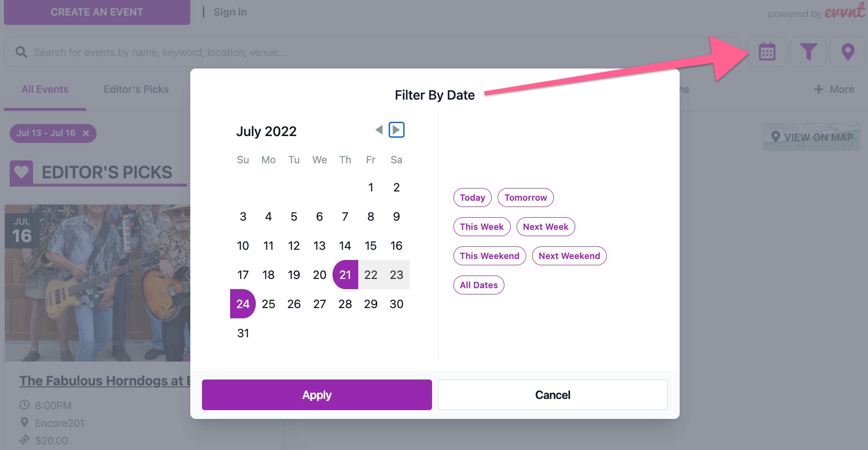This screenshot has height=450, width=868.
Task: Cancel the Filter By Date dialog
Action: tap(553, 395)
